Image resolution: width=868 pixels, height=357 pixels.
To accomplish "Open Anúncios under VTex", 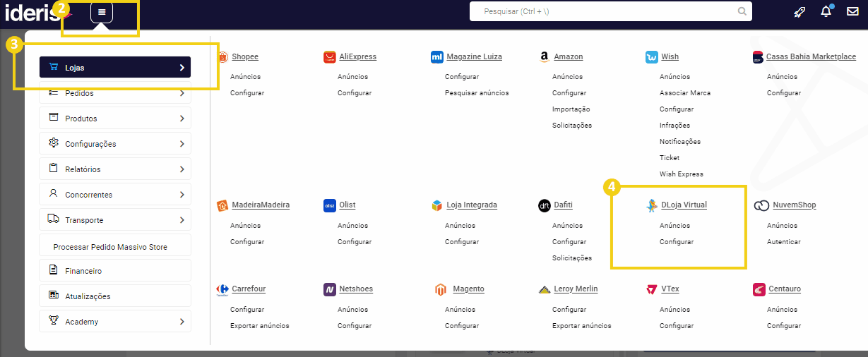I will (674, 310).
